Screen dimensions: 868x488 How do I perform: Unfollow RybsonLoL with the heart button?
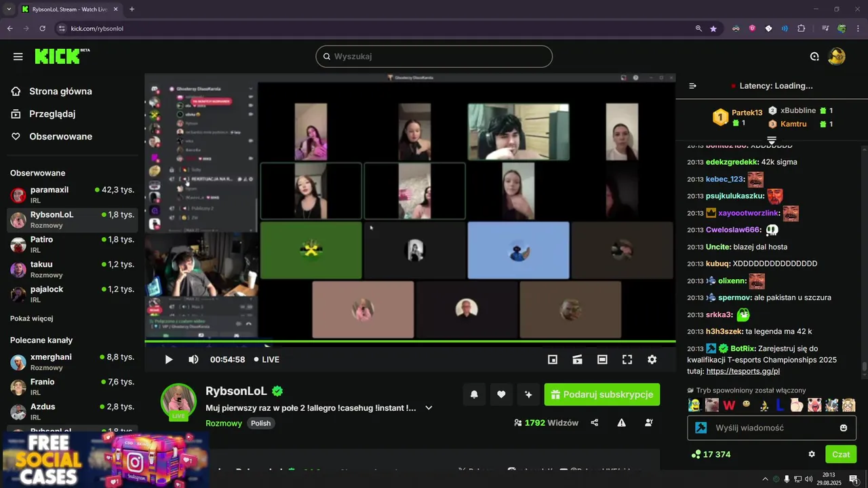coord(501,394)
